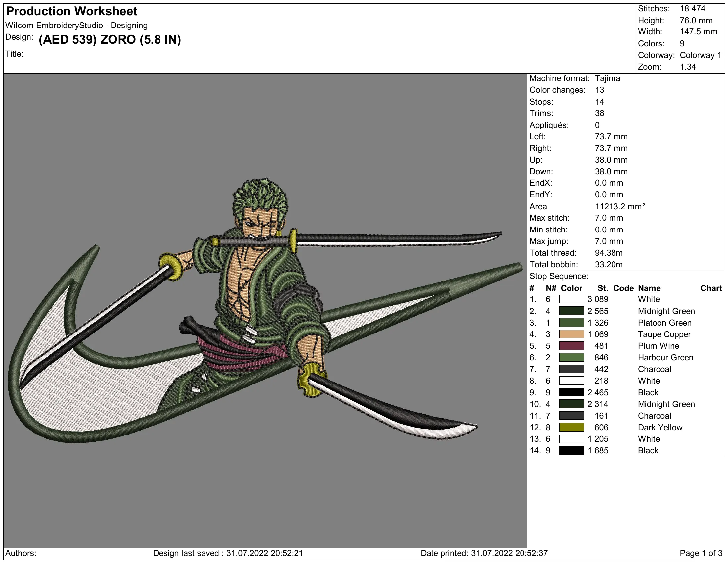The width and height of the screenshot is (728, 563).
Task: Click the Zoro embroidery design preview
Action: click(265, 310)
